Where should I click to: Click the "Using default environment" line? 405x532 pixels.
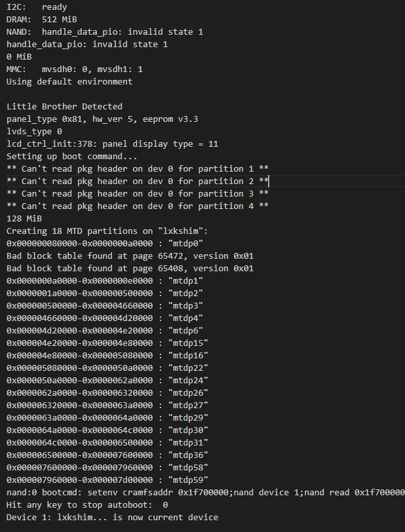(69, 82)
